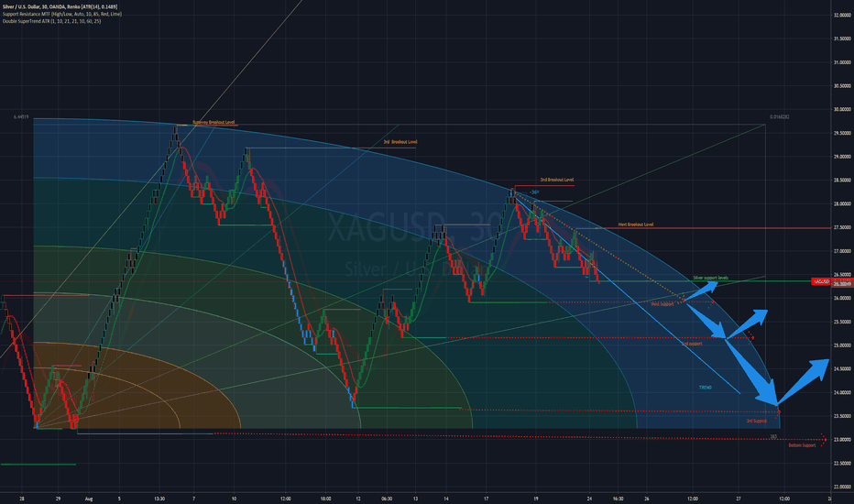Click the 29.00000 price axis label

pyautogui.click(x=842, y=157)
